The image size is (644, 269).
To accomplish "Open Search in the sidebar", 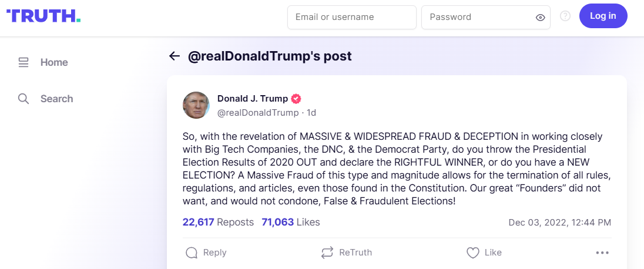I will click(x=56, y=99).
